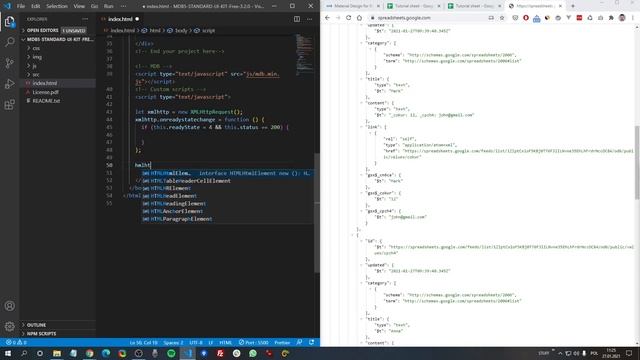
Task: Open editor More Actions ellipsis menu
Action: pos(310,19)
